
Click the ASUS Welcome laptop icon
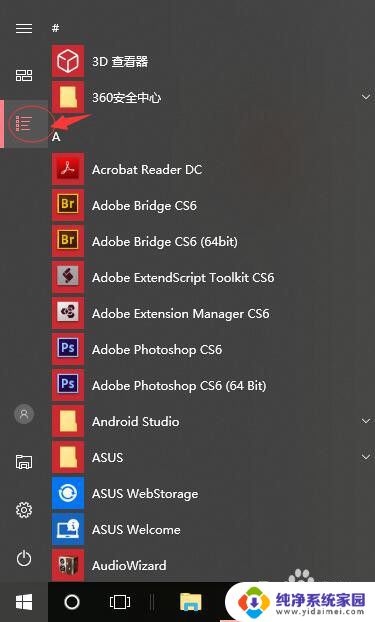(68, 529)
